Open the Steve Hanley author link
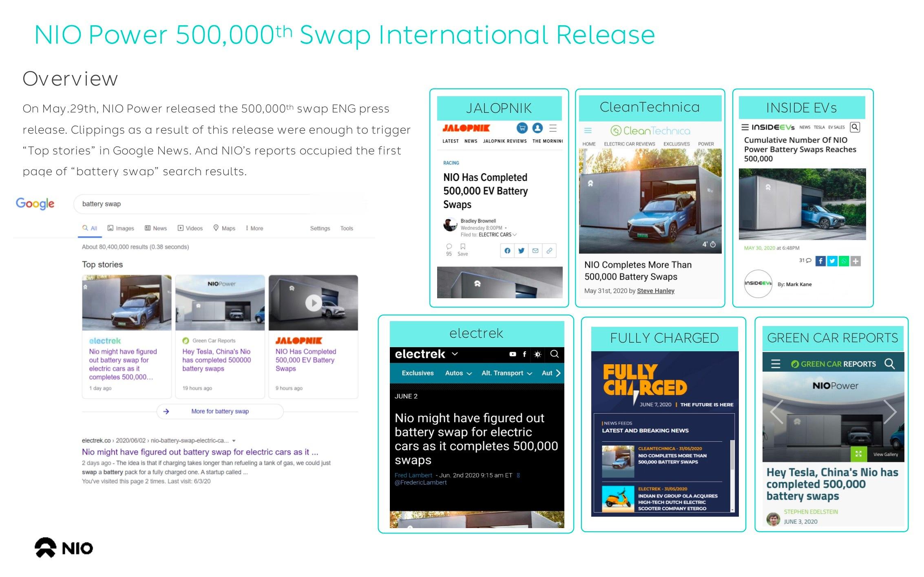Image resolution: width=924 pixels, height=577 pixels. [655, 291]
